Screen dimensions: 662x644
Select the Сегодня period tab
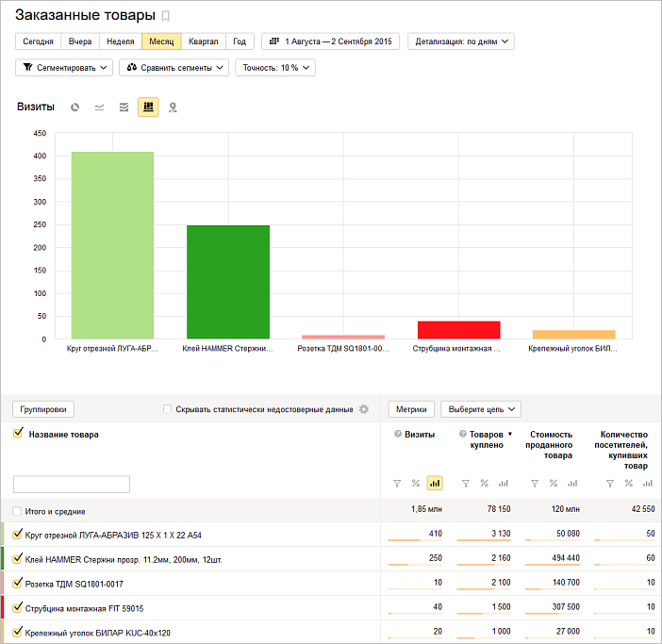click(38, 41)
